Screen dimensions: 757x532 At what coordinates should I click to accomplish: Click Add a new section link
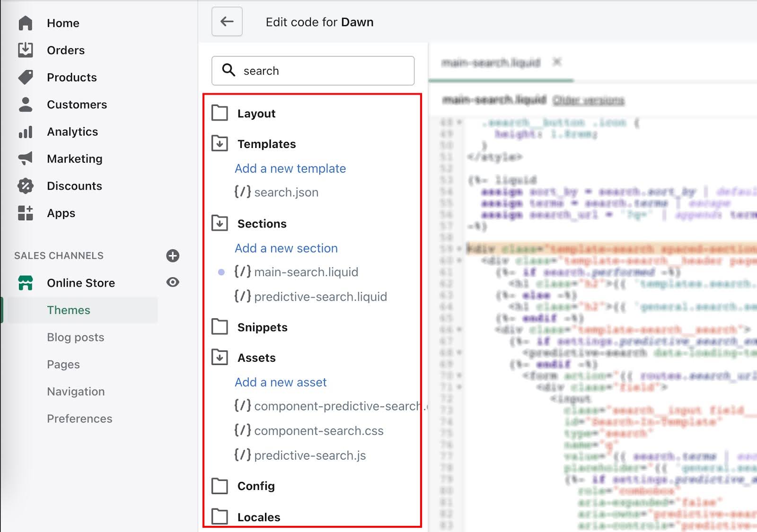(x=286, y=248)
